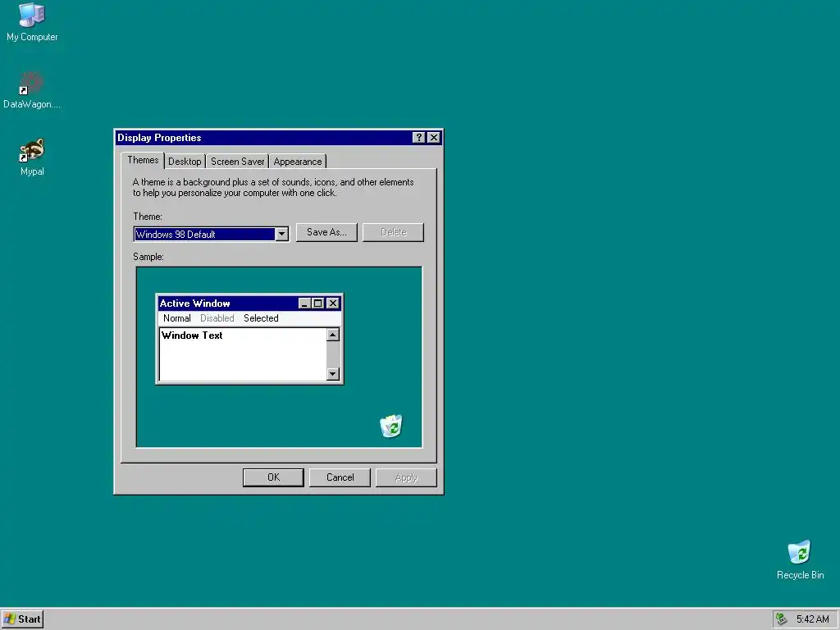Image resolution: width=840 pixels, height=630 pixels.
Task: Click the Save As... button
Action: 326,232
